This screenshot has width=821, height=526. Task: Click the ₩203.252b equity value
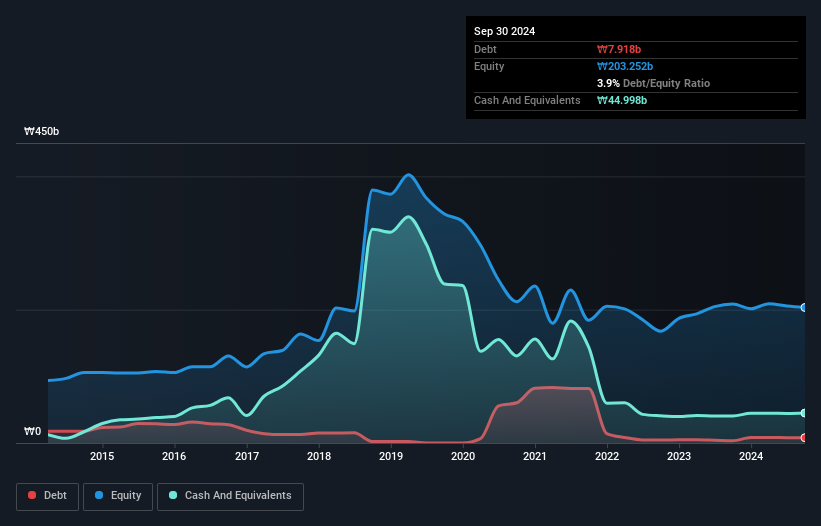click(625, 66)
